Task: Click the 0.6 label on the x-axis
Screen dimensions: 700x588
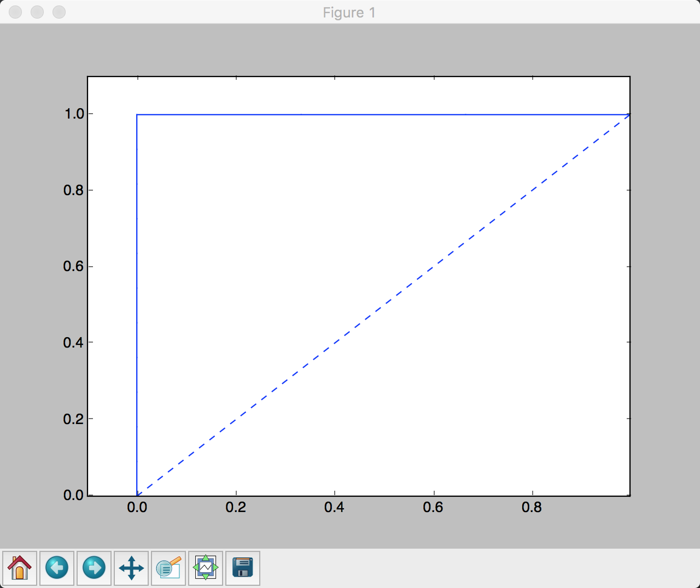Action: (x=433, y=508)
